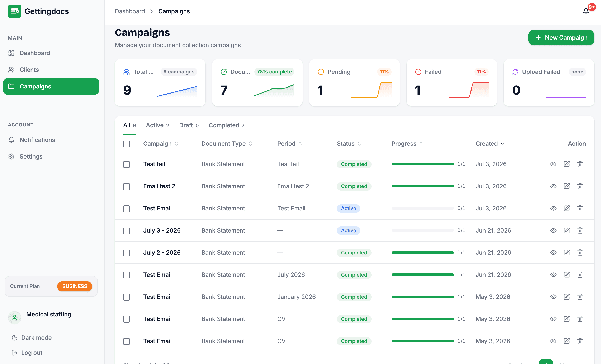Click the Medical staffing account name
Viewport: 601px width, 364px height.
pyautogui.click(x=49, y=314)
